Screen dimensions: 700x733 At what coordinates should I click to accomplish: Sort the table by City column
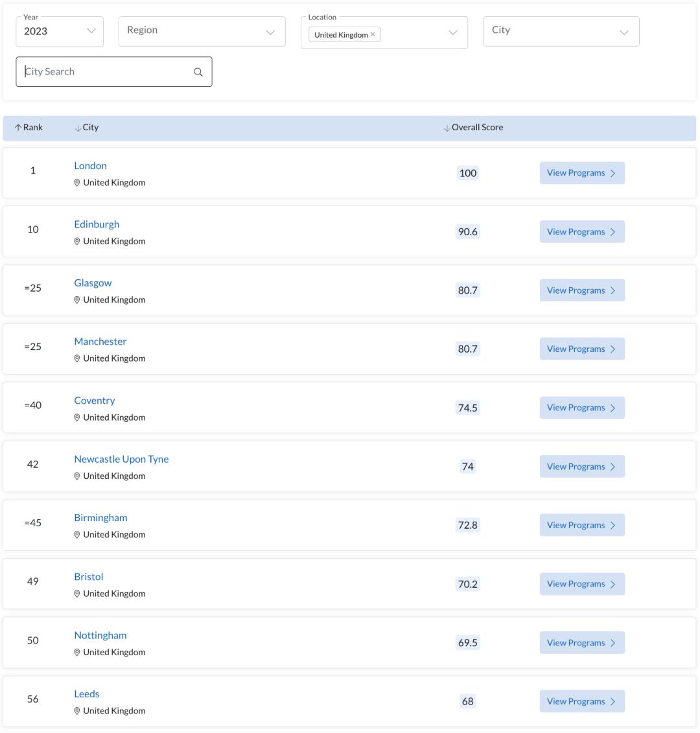tap(78, 128)
